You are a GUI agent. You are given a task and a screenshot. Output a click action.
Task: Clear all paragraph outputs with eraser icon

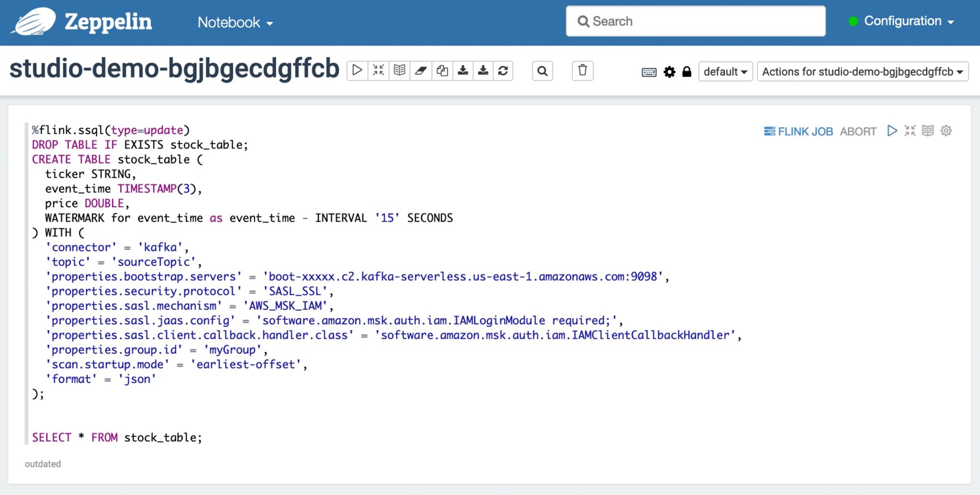pyautogui.click(x=421, y=70)
